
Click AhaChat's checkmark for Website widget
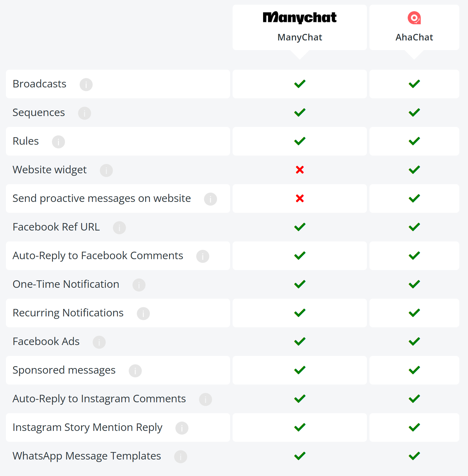pos(414,170)
